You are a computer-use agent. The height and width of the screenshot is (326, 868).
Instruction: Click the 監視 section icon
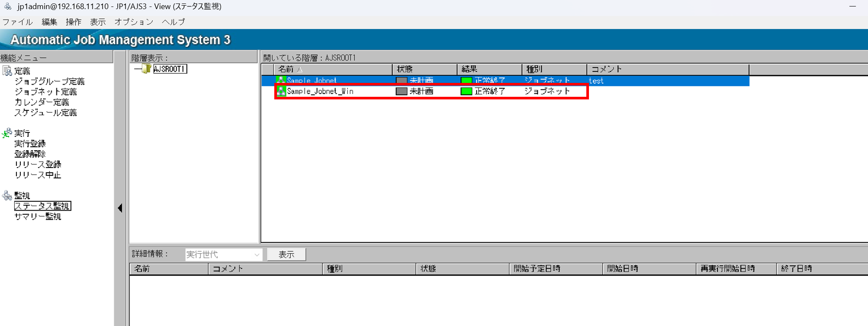[7, 196]
